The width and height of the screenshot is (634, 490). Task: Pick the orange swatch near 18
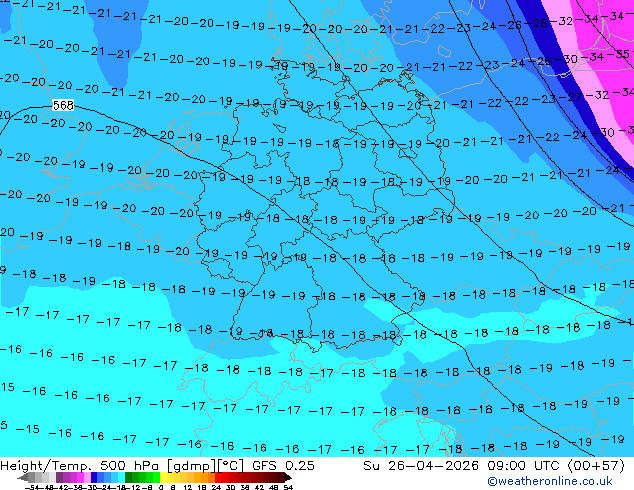(204, 477)
